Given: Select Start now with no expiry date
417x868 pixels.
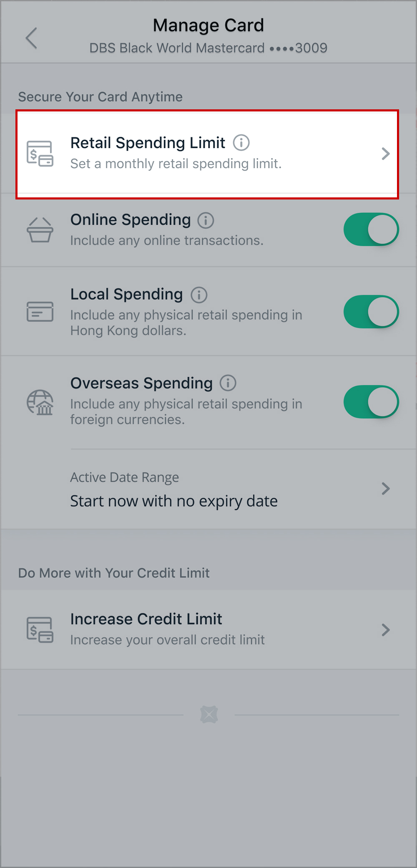Looking at the screenshot, I should pyautogui.click(x=174, y=501).
